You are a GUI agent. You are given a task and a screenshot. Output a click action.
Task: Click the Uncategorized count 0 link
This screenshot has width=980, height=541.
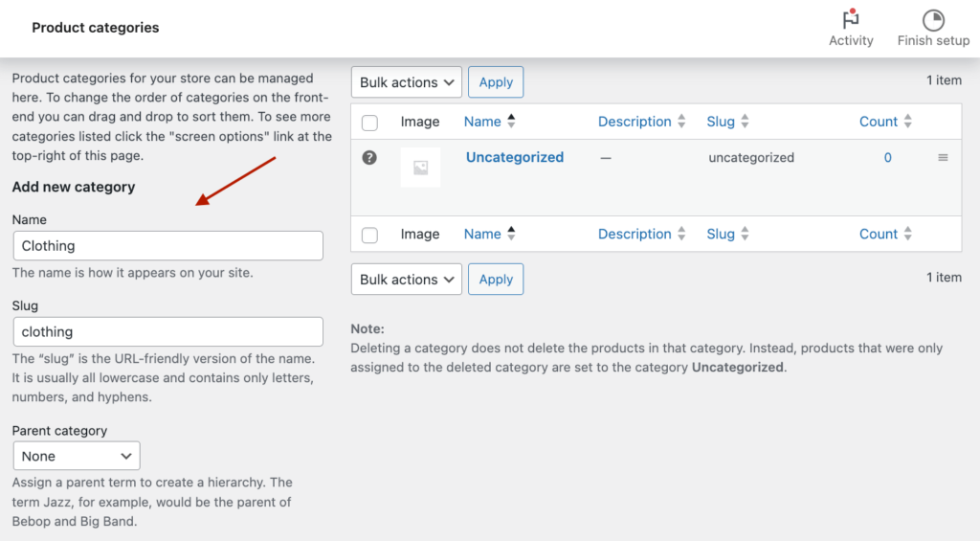pyautogui.click(x=887, y=158)
